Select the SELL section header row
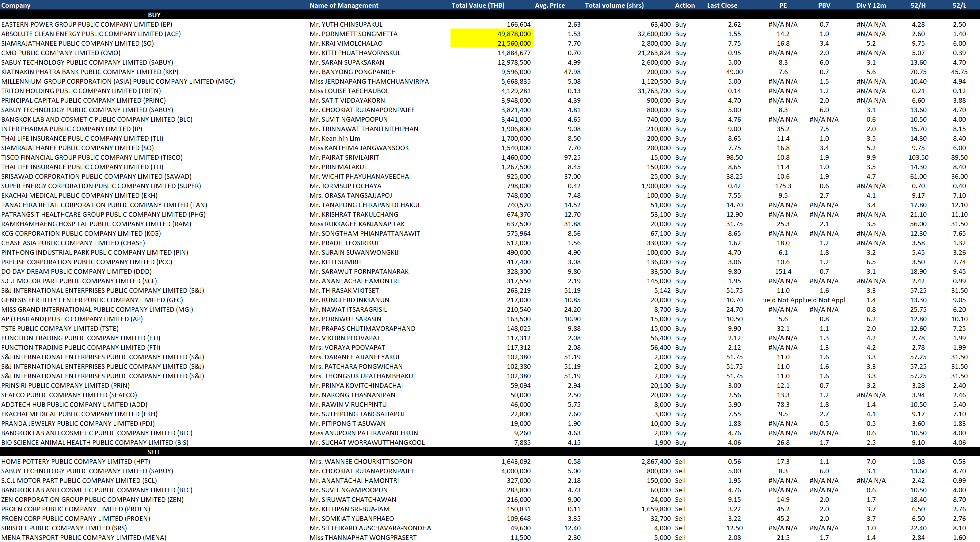Image resolution: width=980 pixels, height=542 pixels. [490, 452]
